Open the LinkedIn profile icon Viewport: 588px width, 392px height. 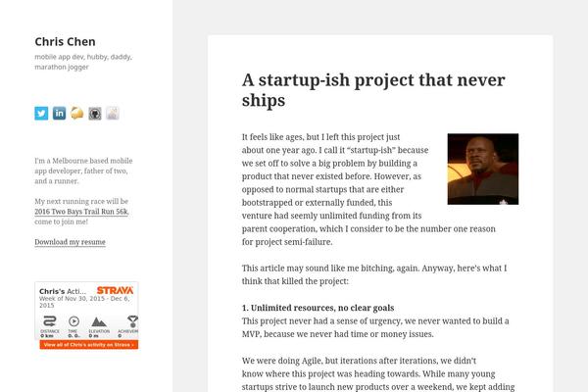59,114
